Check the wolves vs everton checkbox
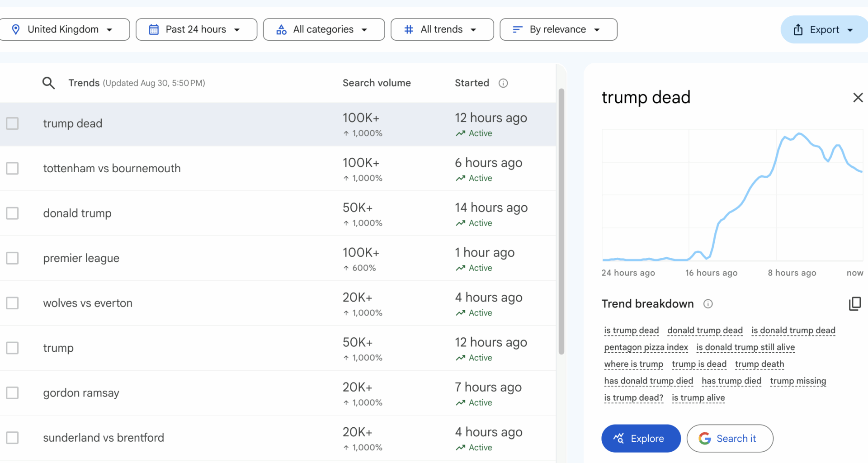The height and width of the screenshot is (463, 868). coord(12,303)
